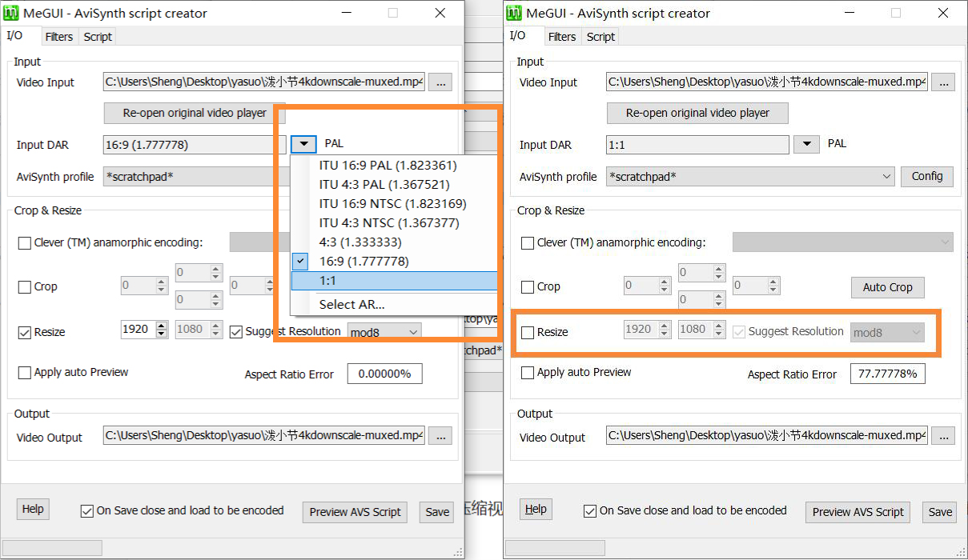Click Video Output path field in left window

click(263, 436)
